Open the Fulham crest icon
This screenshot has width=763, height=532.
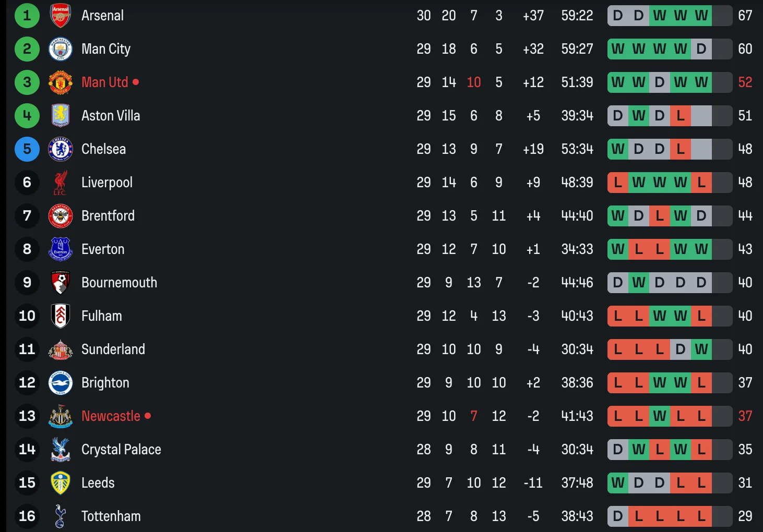[61, 316]
